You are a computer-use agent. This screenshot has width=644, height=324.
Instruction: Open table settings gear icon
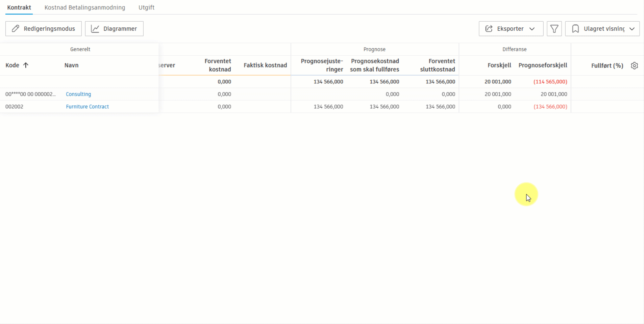click(634, 65)
